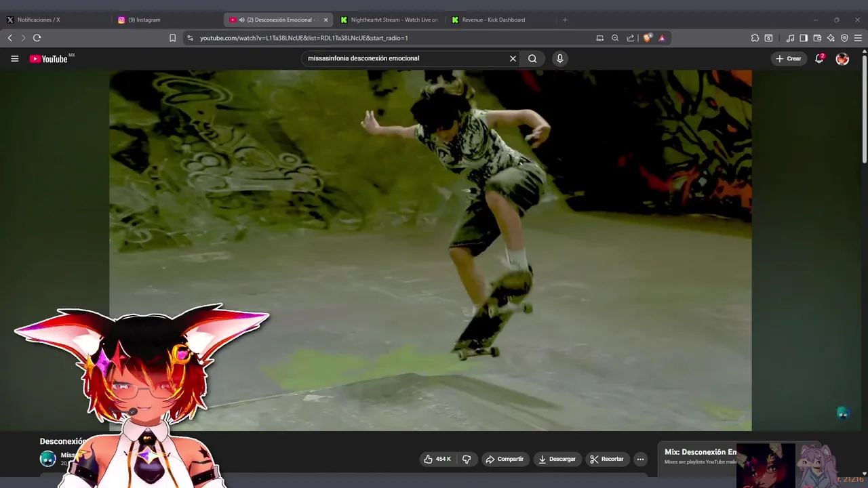Bookmark this page in the address bar
Screen dimensions: 868x488
pos(172,38)
